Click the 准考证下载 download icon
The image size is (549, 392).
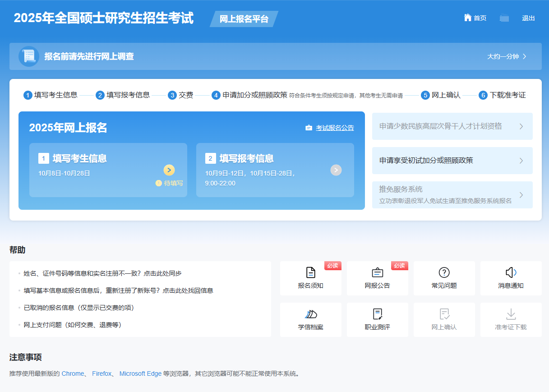coord(511,320)
